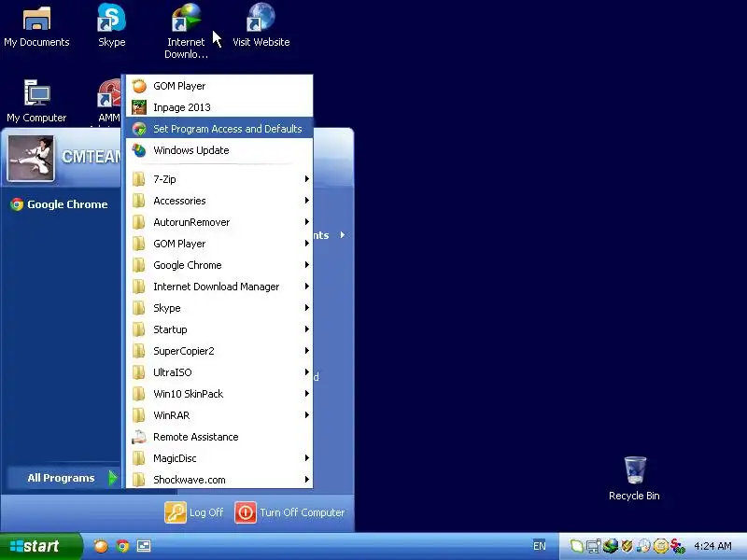Open the Win10 SkinPack folder entry

click(x=219, y=394)
